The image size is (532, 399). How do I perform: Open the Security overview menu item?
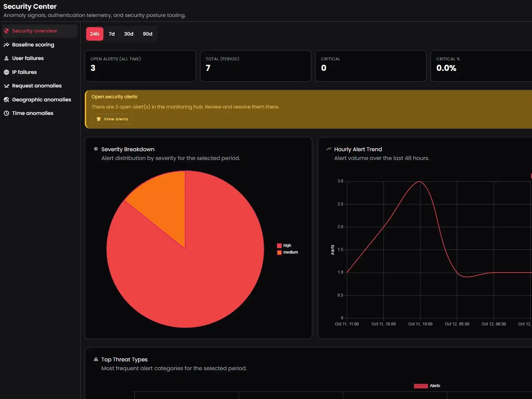[40, 31]
